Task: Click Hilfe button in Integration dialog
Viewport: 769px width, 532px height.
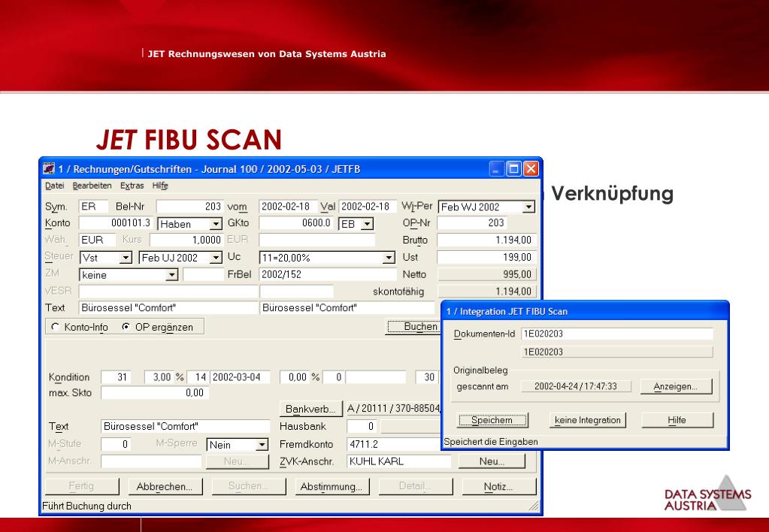Action: (677, 420)
